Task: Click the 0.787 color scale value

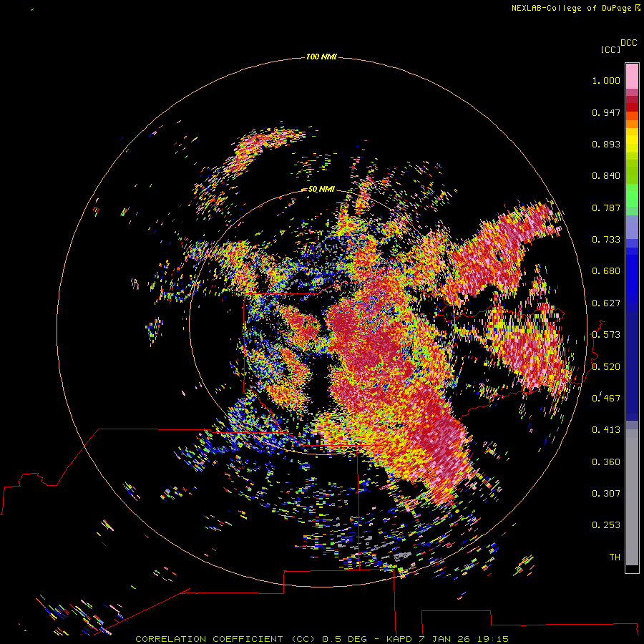Action: click(x=606, y=208)
